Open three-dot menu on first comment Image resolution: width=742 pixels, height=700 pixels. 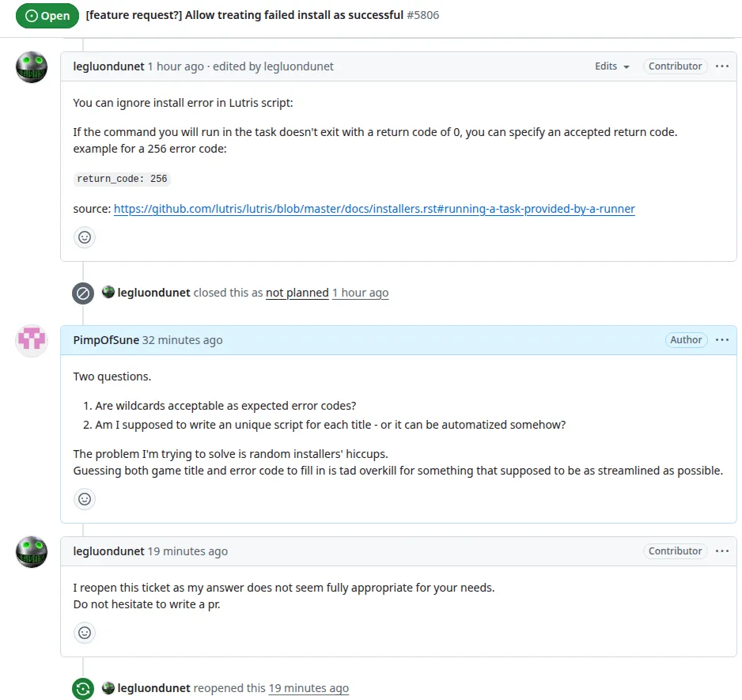coord(722,66)
